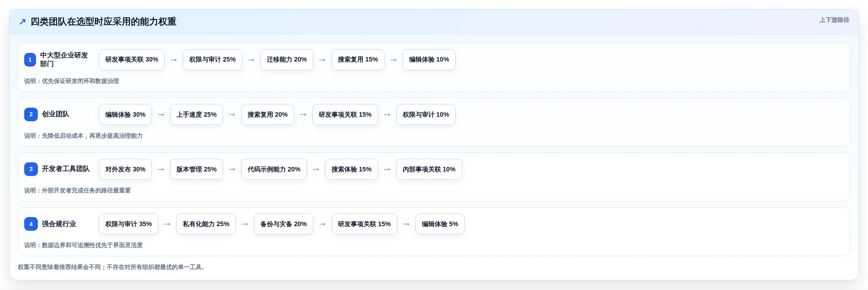Click the 权限与审计 10% chip
The image size is (868, 290).
(x=426, y=114)
